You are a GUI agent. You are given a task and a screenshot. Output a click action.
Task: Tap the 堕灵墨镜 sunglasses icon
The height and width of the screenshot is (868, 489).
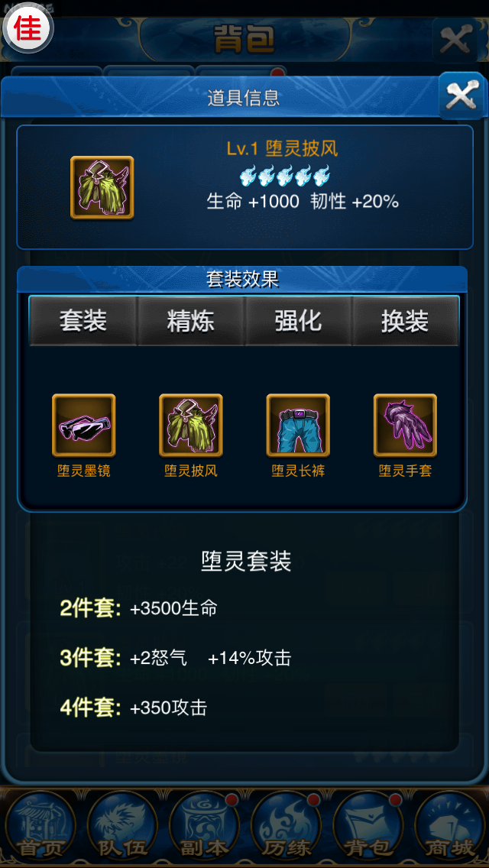[x=83, y=425]
